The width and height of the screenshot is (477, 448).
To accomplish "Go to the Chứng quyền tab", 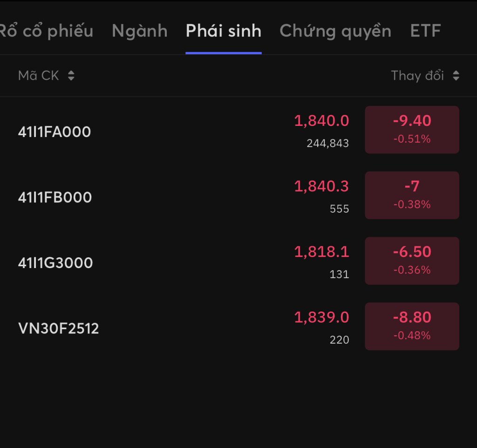I will tap(335, 31).
